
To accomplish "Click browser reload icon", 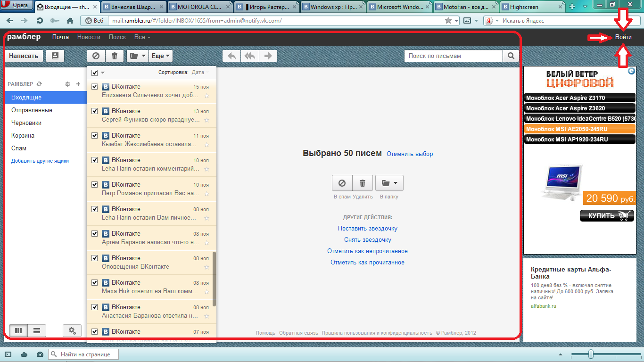I will [40, 21].
